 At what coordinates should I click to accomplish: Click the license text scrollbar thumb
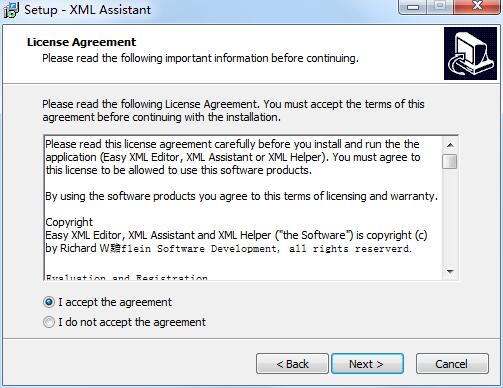450,162
